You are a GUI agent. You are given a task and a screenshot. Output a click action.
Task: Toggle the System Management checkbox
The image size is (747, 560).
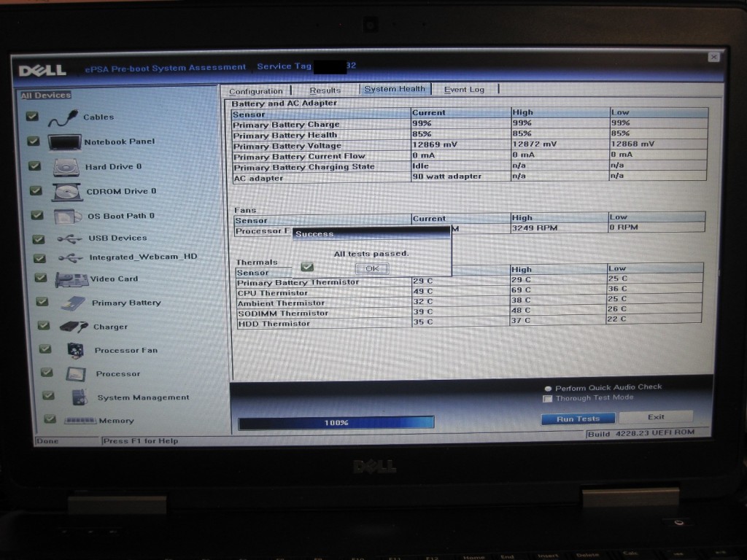pyautogui.click(x=49, y=395)
